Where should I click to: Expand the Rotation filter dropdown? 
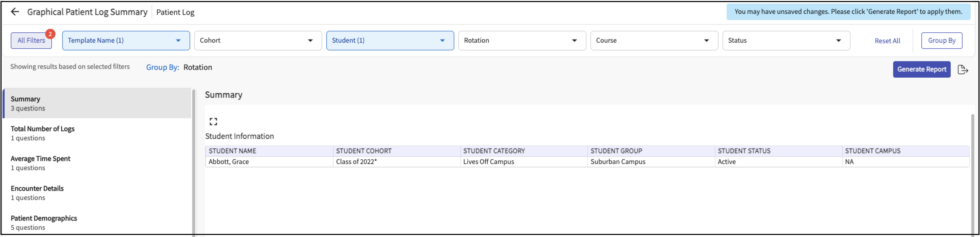[522, 41]
